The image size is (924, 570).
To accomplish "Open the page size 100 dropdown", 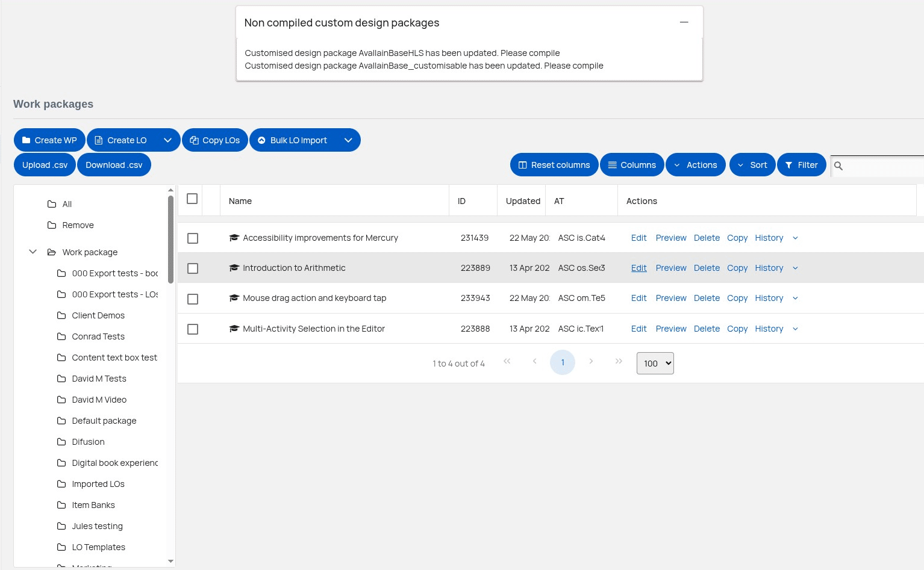I will pos(655,364).
